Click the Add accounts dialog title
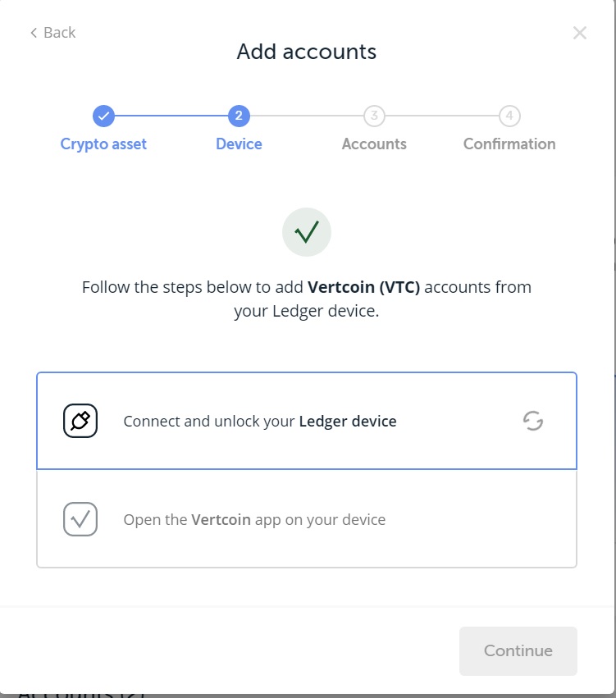This screenshot has height=698, width=616. pyautogui.click(x=307, y=52)
